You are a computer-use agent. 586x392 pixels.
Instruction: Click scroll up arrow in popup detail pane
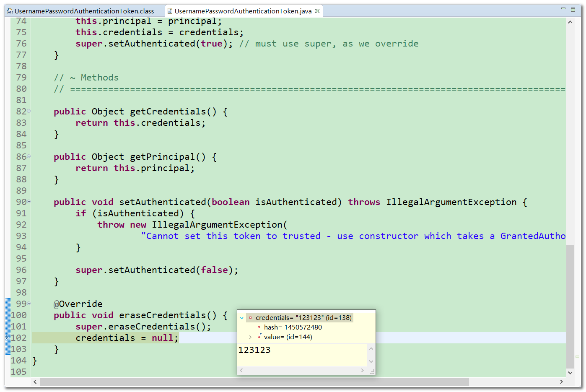tap(371, 348)
